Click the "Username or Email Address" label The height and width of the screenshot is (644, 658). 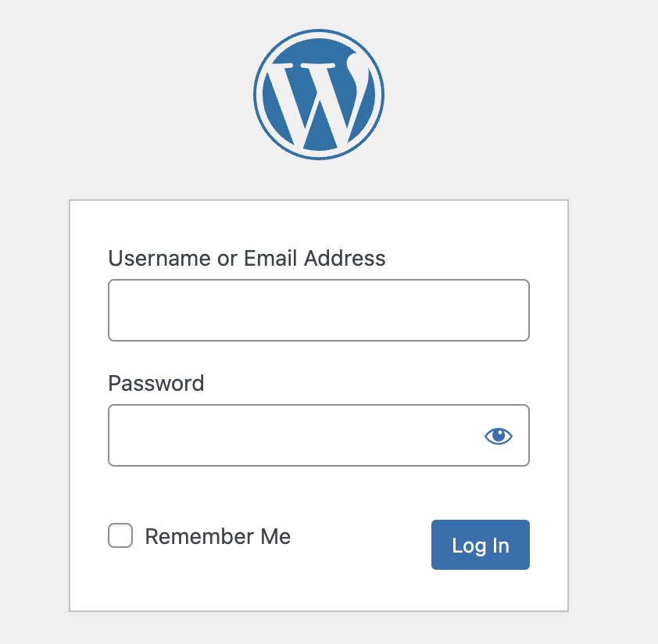247,258
